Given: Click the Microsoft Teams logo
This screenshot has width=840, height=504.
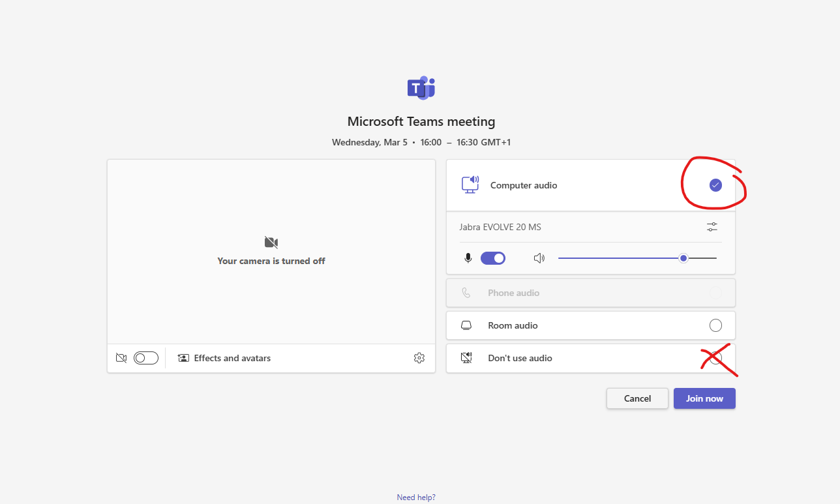Looking at the screenshot, I should pos(421,88).
